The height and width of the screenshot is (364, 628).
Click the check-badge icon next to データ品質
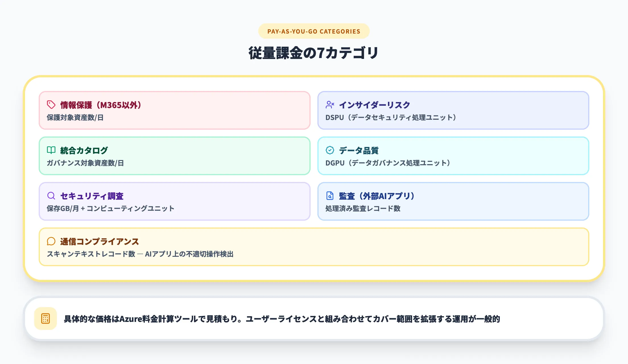pos(330,150)
